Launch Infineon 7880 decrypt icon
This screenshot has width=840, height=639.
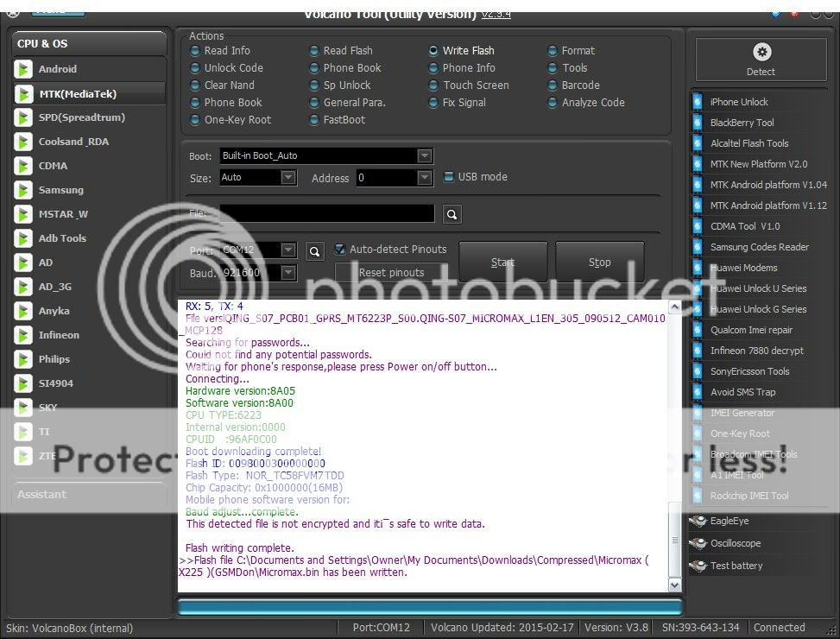(x=697, y=351)
